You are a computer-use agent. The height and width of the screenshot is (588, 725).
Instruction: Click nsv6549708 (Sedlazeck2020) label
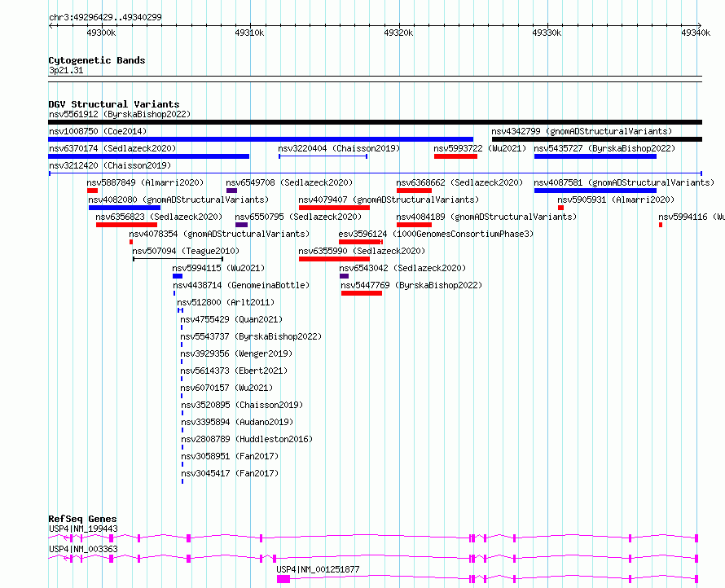click(x=289, y=182)
